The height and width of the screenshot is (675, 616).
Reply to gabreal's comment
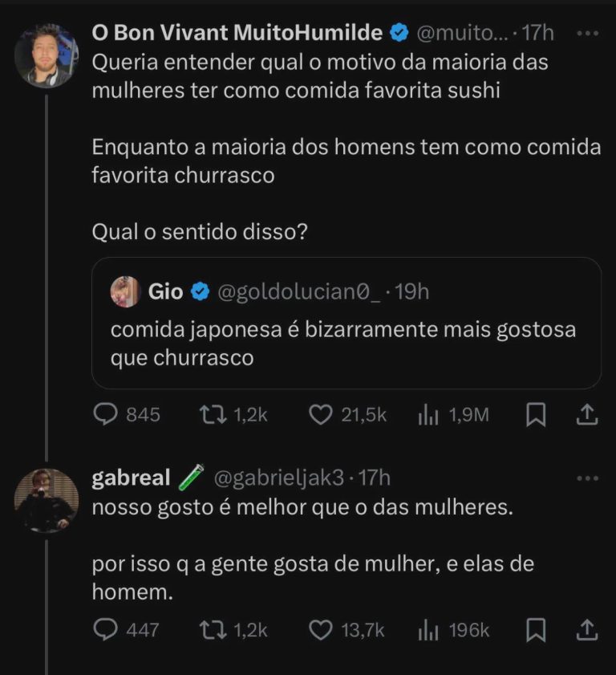[x=107, y=630]
